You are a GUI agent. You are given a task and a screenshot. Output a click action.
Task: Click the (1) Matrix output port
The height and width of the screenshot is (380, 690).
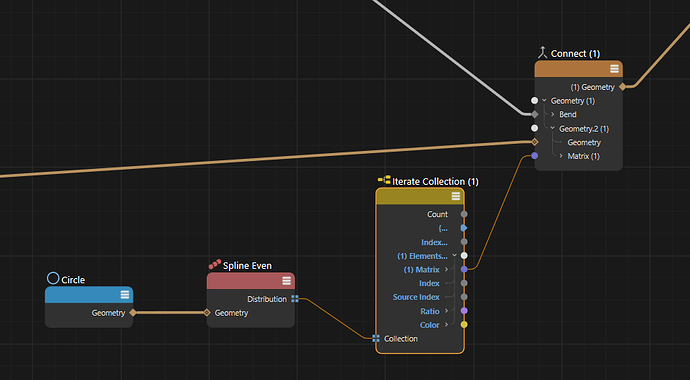(464, 269)
